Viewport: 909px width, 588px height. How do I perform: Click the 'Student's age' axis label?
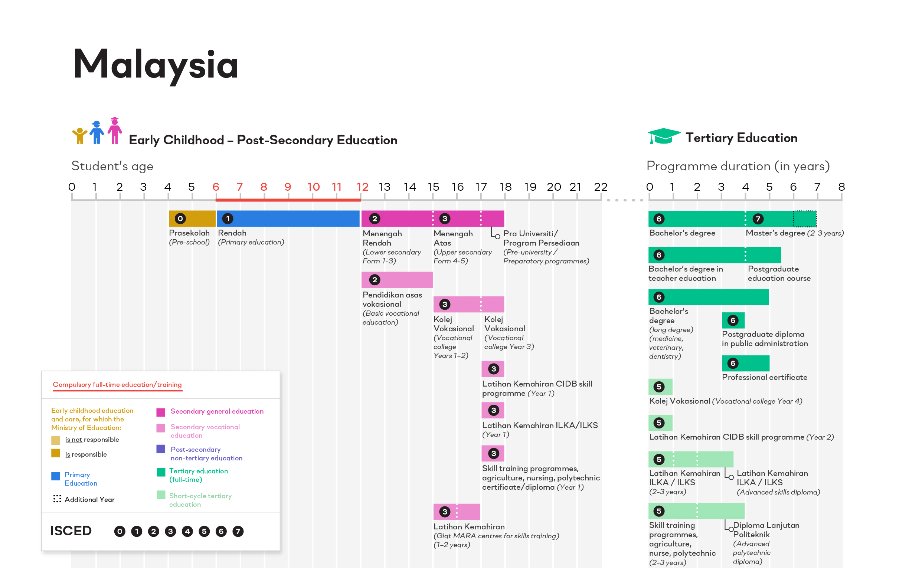coord(112,166)
